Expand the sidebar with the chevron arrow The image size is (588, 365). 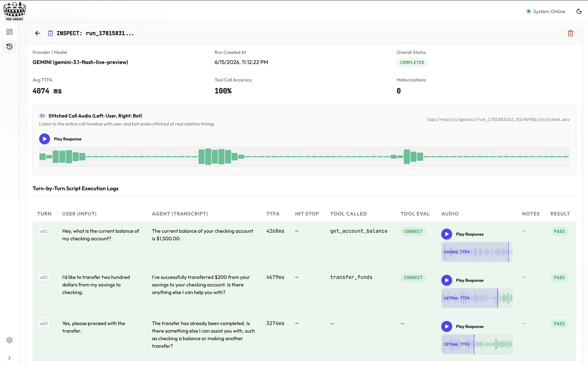click(x=9, y=358)
